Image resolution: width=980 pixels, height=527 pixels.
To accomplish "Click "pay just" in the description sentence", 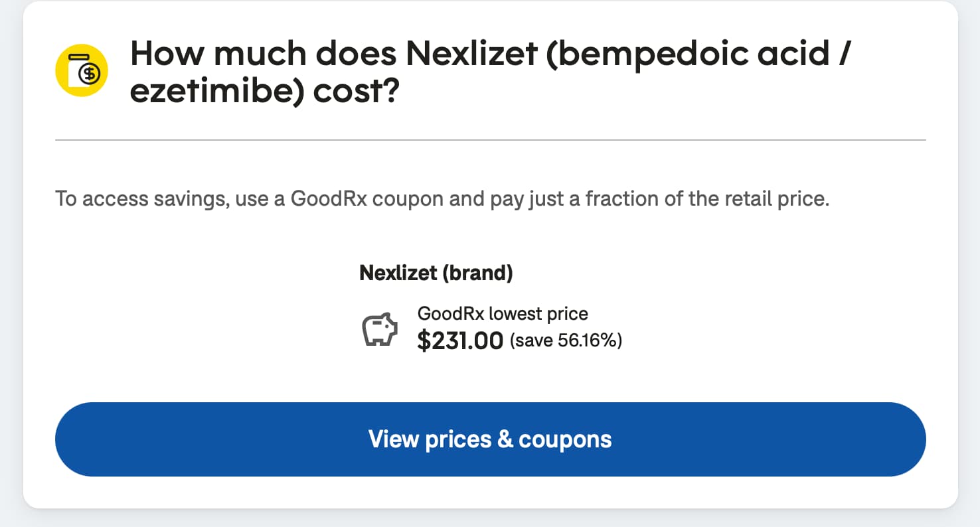I will 528,198.
